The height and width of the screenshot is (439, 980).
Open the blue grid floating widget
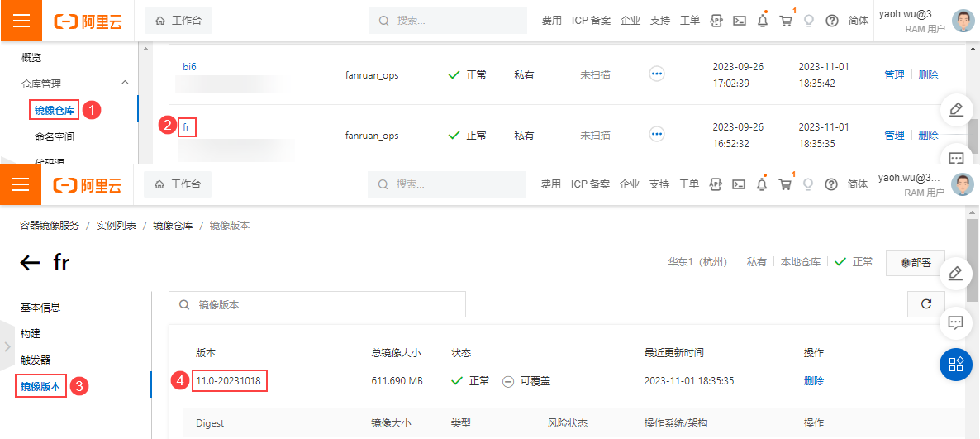point(956,365)
